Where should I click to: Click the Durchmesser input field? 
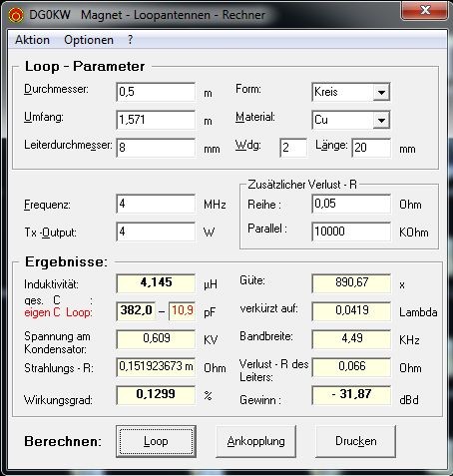[156, 92]
